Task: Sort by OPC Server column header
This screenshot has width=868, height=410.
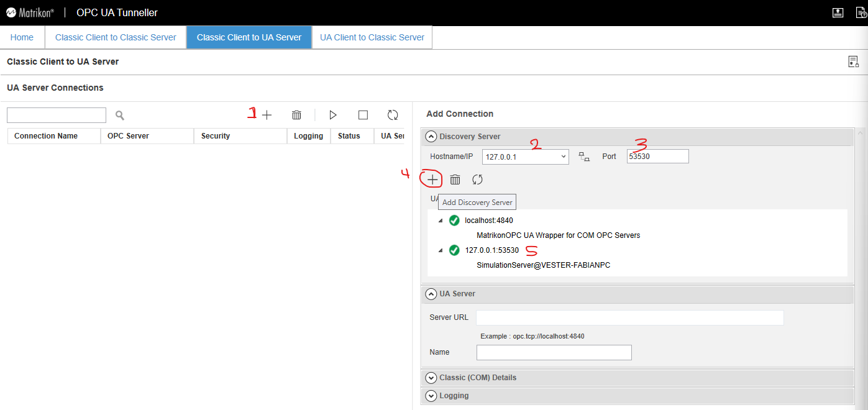Action: point(147,136)
